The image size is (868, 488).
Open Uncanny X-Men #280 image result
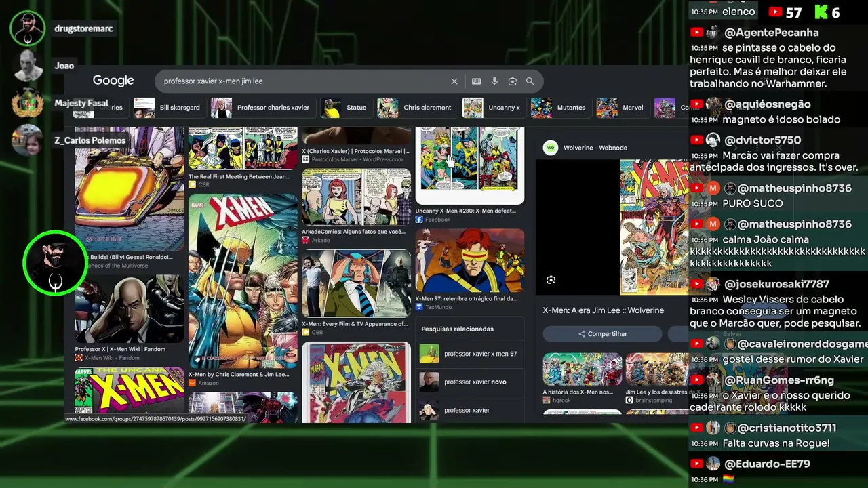(470, 165)
